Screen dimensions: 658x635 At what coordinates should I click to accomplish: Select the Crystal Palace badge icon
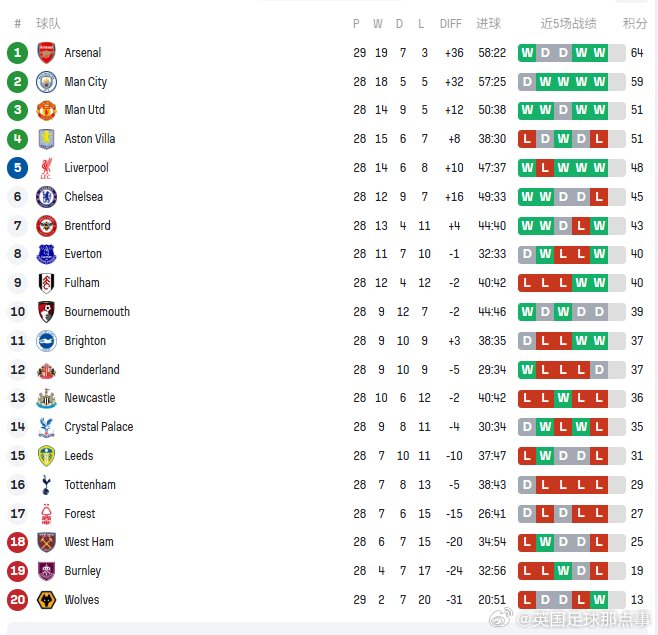[x=46, y=427]
